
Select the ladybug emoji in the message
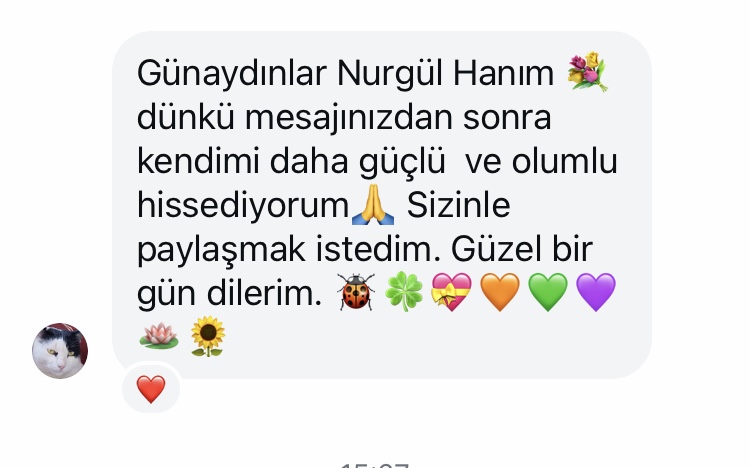[x=356, y=292]
